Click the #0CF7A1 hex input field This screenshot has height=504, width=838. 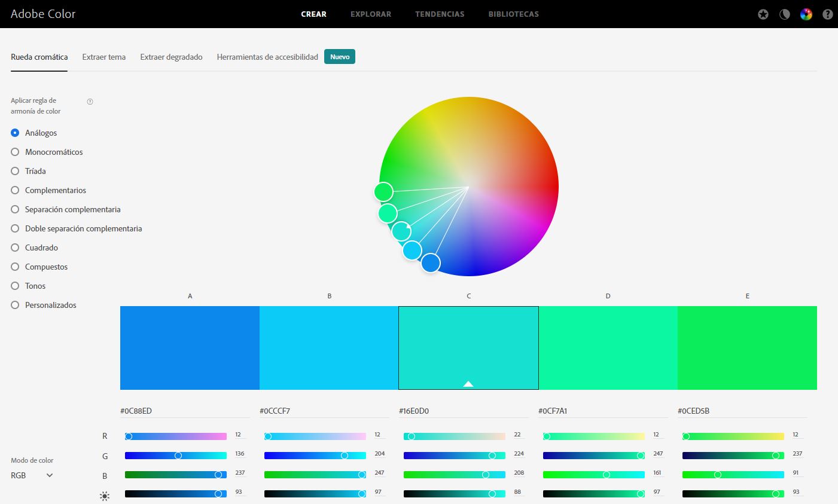tap(602, 411)
